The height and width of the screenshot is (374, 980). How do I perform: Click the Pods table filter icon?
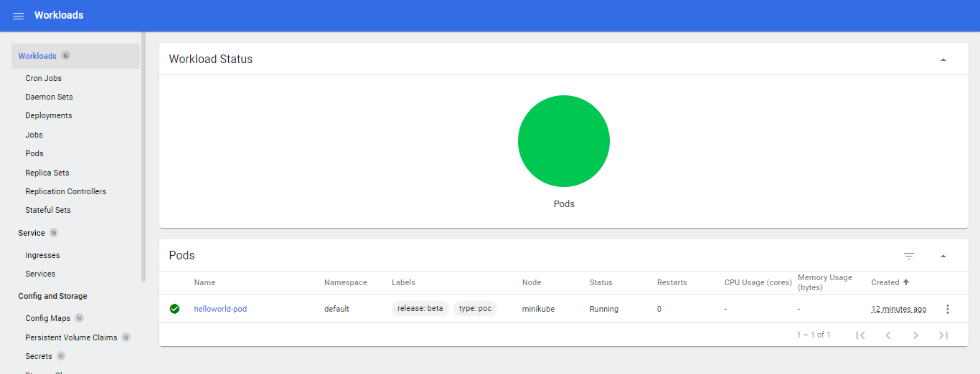tap(909, 256)
